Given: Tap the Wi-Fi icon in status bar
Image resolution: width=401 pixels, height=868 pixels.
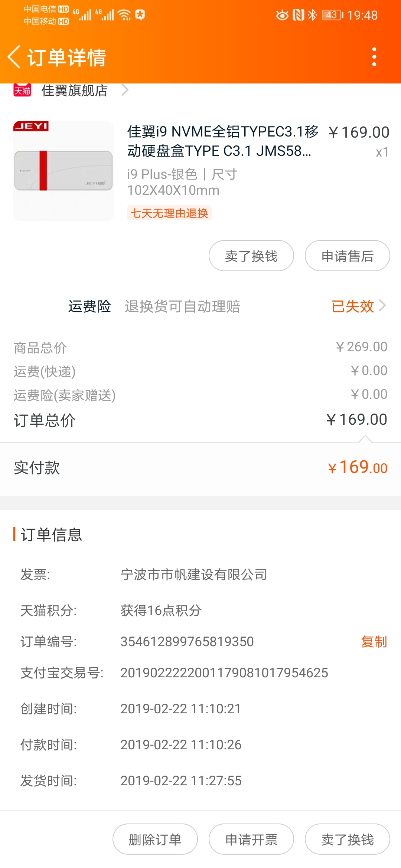Looking at the screenshot, I should [124, 15].
